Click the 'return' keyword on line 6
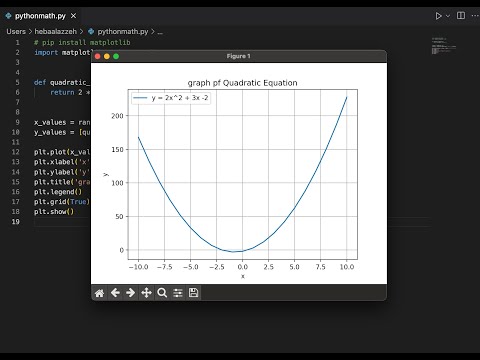The height and width of the screenshot is (360, 480). point(62,92)
